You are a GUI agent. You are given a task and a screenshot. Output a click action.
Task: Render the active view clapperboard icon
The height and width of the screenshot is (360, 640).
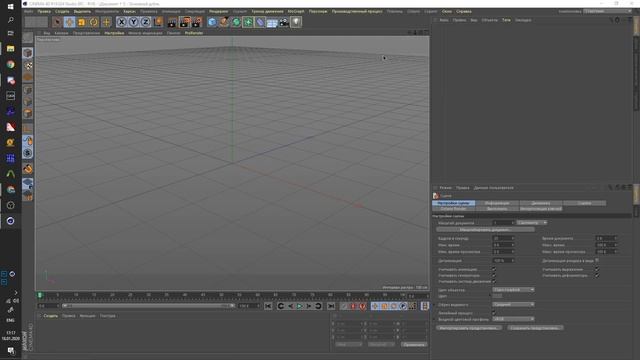172,22
